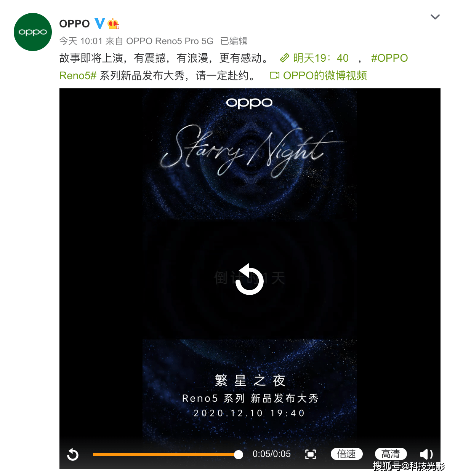
Task: Click the post time 今天 10:01
Action: [x=81, y=41]
